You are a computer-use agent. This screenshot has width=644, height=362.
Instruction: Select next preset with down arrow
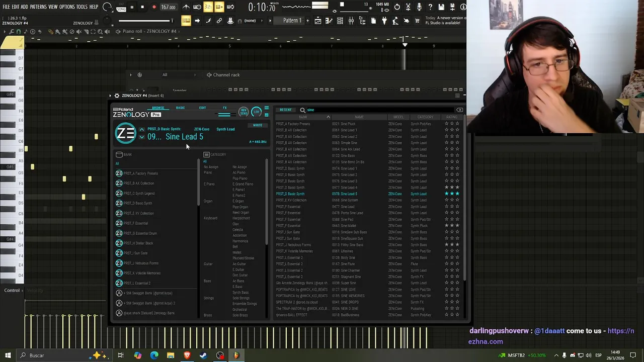(142, 137)
